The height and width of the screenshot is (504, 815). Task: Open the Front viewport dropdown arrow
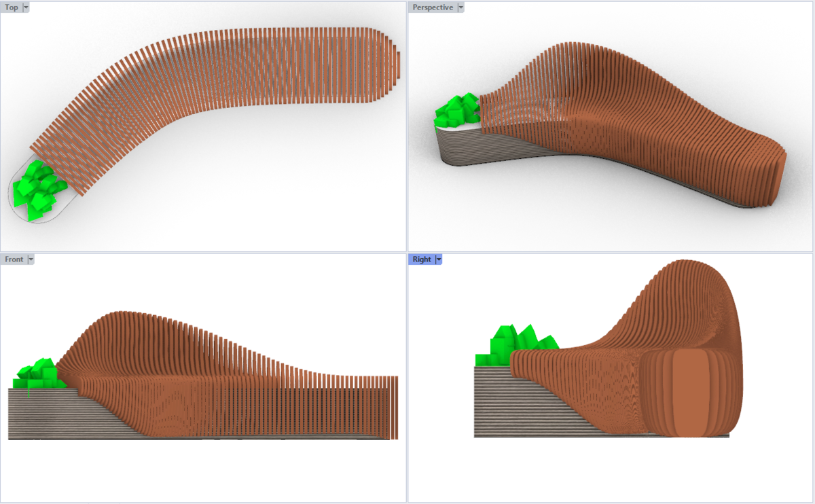tap(31, 259)
